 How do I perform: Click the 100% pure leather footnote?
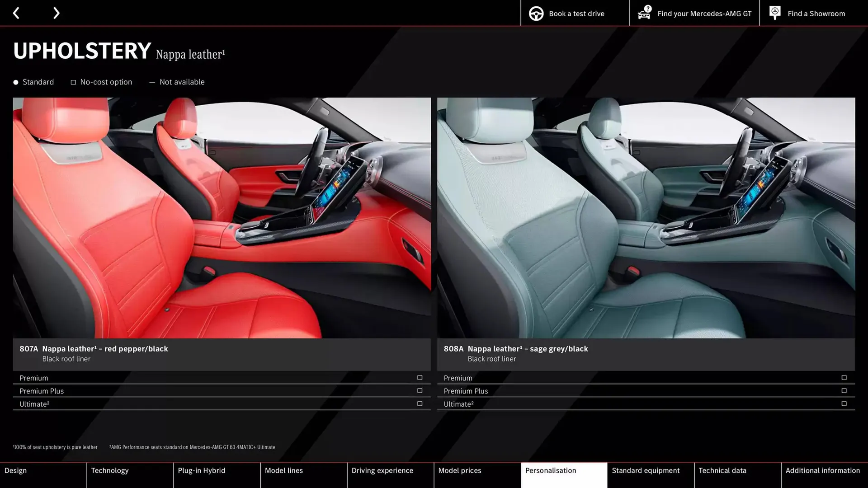point(55,447)
